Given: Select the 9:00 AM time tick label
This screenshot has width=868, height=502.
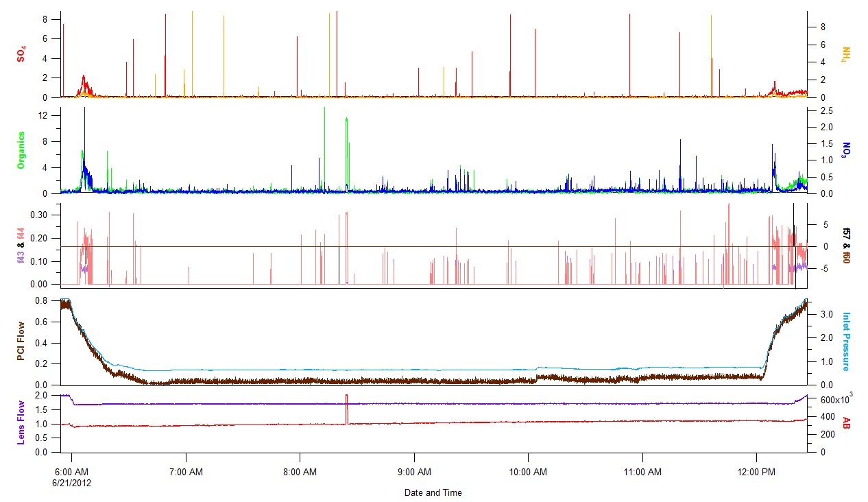Looking at the screenshot, I should [x=414, y=472].
